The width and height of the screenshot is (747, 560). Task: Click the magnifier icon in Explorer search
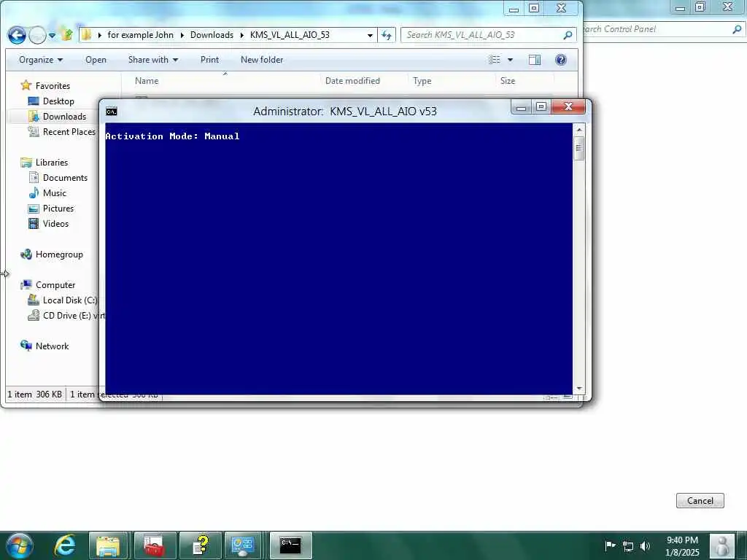pos(568,35)
